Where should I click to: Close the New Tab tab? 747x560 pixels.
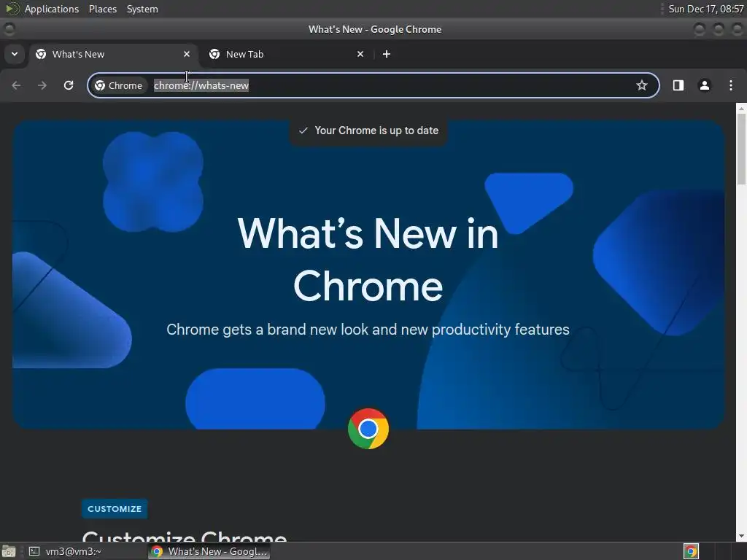click(360, 54)
